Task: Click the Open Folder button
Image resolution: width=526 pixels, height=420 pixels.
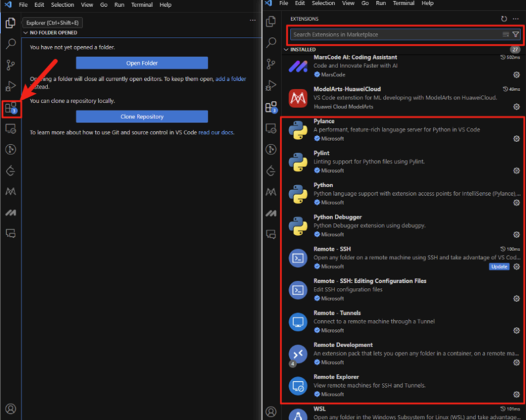Action: tap(142, 63)
